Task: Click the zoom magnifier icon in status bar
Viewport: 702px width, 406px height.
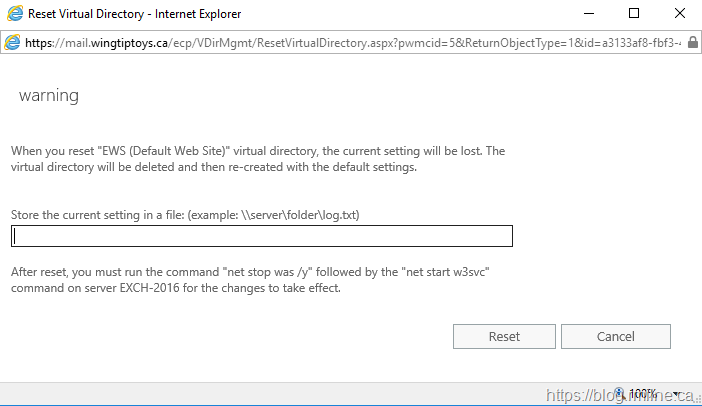Action: (620, 394)
